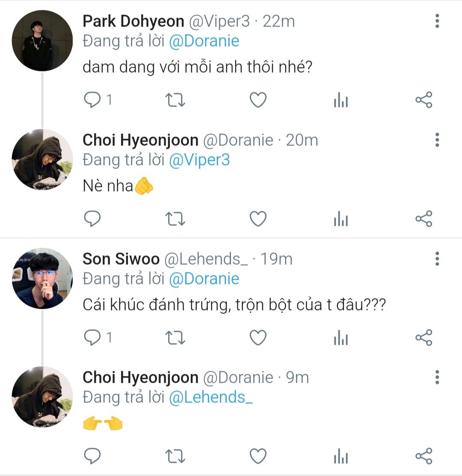Reply to Son Siwoo's tweet
The width and height of the screenshot is (462, 476).
tap(92, 337)
